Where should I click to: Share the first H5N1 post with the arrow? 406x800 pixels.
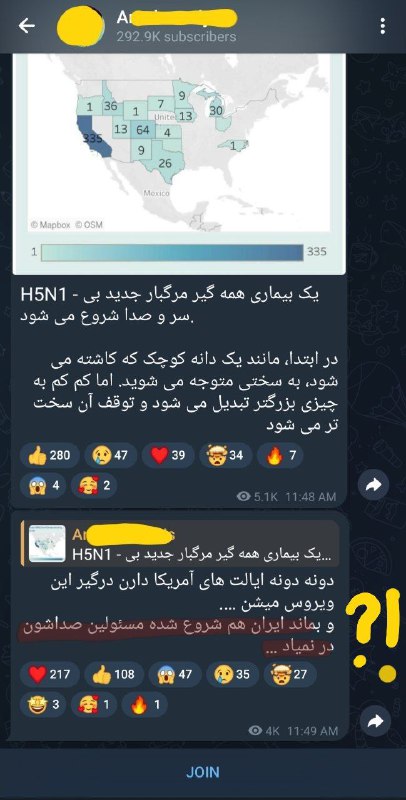click(374, 486)
